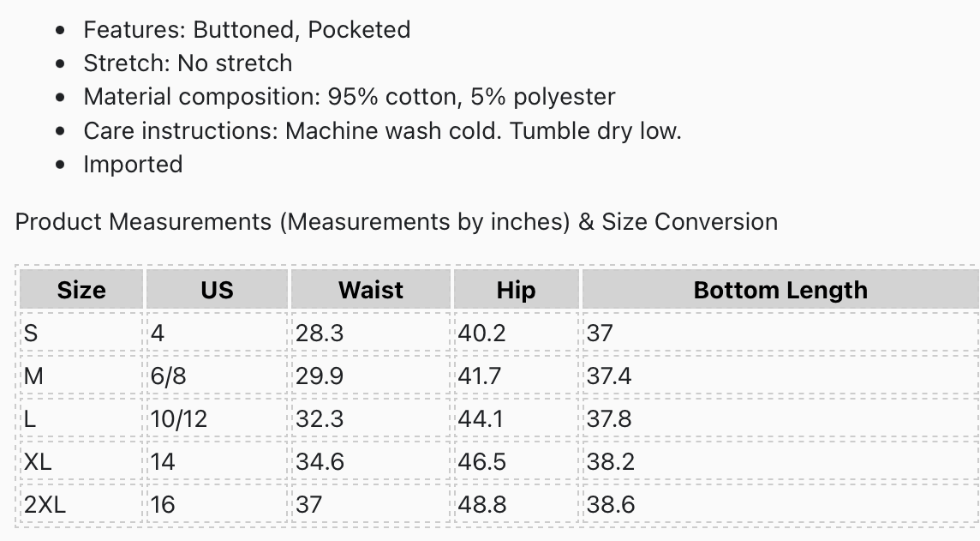Select waist value 32.3 cell

371,418
